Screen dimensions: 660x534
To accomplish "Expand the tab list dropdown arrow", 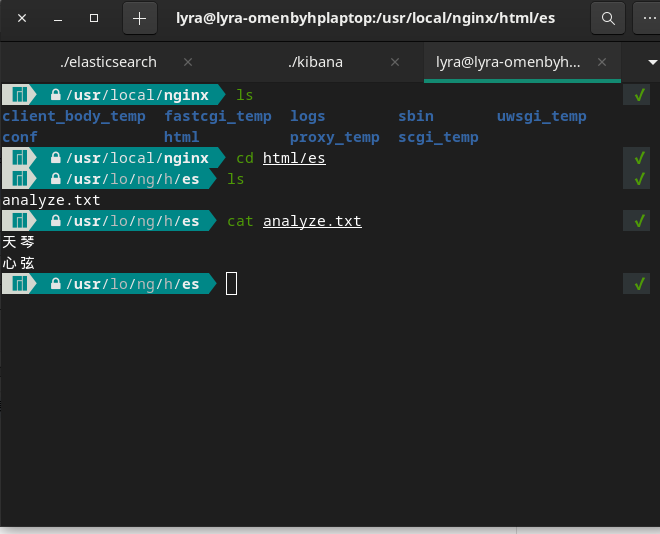I will [x=638, y=62].
